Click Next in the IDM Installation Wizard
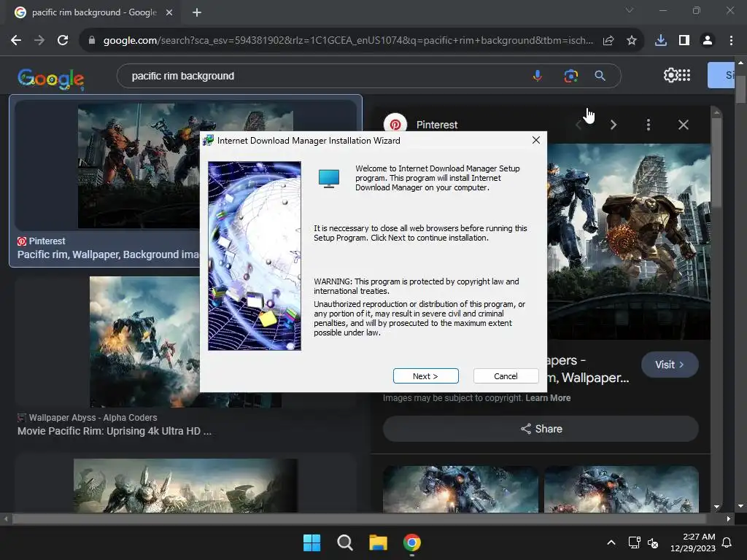This screenshot has height=560, width=747. pyautogui.click(x=425, y=376)
